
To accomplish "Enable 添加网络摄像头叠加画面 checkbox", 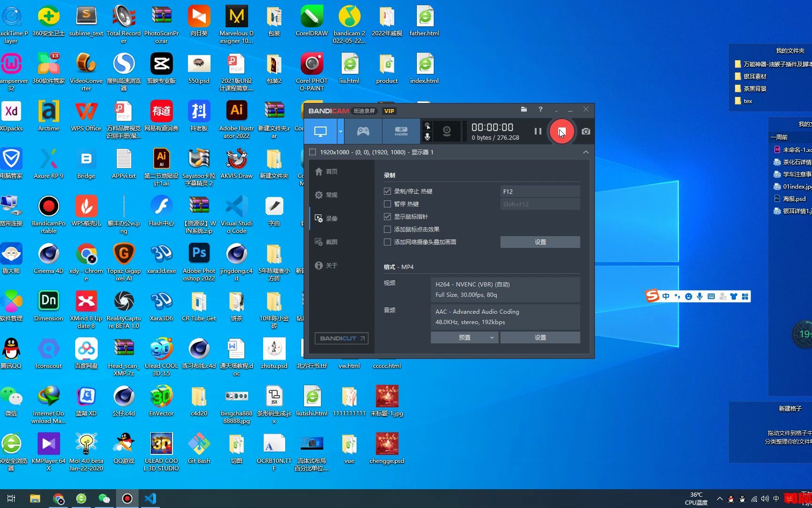I will point(387,242).
